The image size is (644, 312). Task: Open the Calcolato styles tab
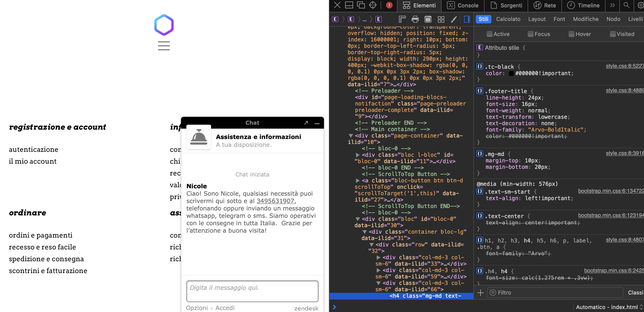click(x=508, y=19)
